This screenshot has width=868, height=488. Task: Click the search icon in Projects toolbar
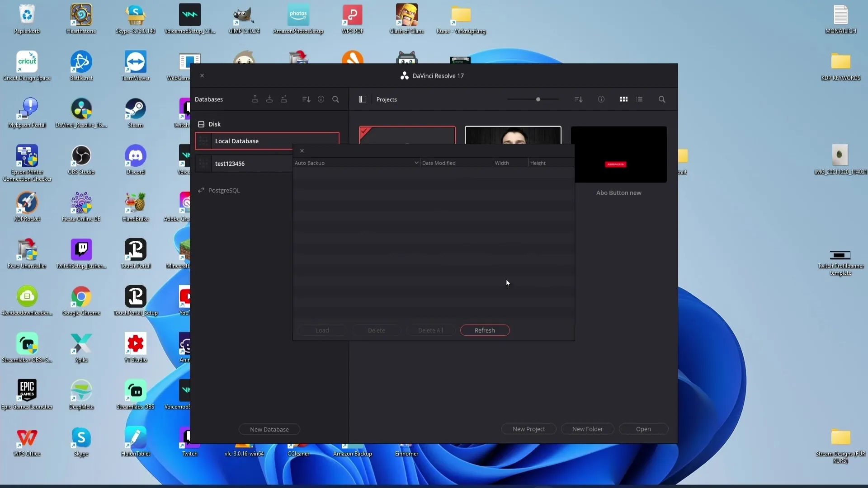click(662, 99)
